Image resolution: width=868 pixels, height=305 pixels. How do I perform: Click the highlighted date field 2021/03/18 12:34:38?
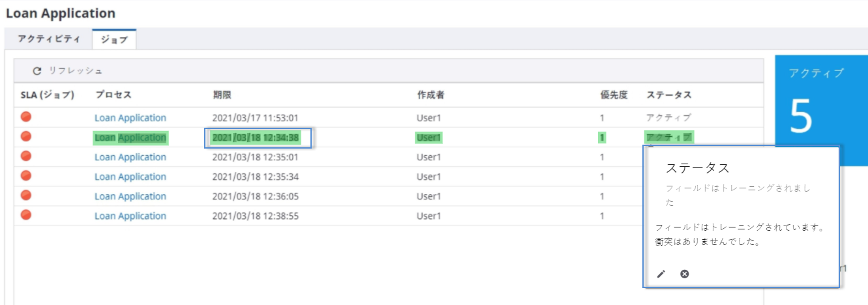[256, 138]
